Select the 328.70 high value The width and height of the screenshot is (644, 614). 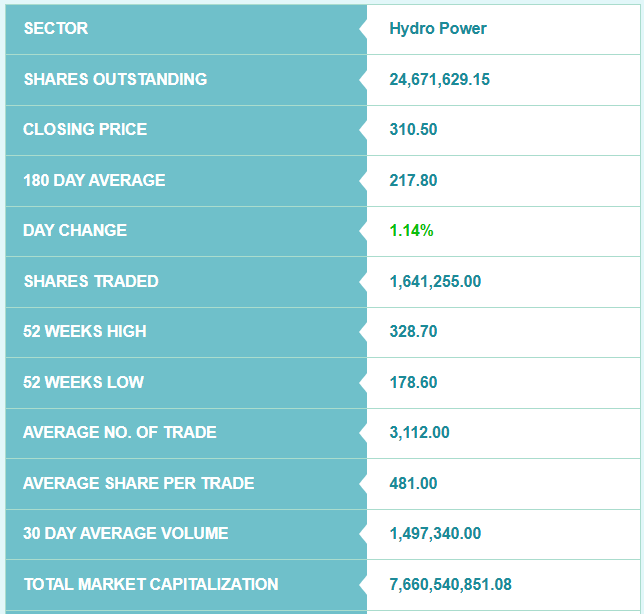413,332
